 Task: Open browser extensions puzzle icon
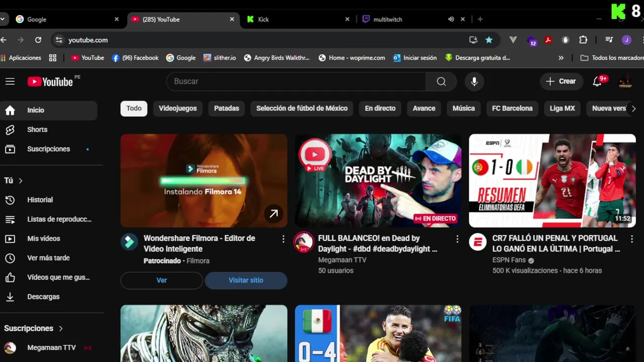pos(583,40)
